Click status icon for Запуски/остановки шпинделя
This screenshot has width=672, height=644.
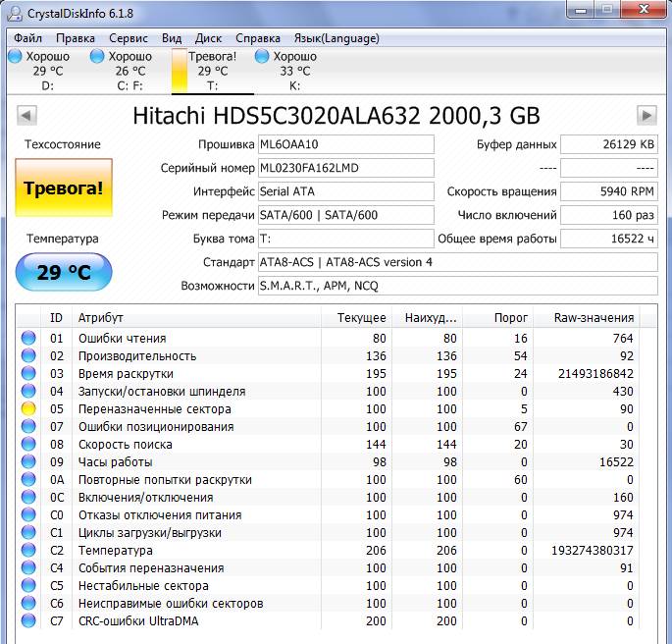point(28,391)
